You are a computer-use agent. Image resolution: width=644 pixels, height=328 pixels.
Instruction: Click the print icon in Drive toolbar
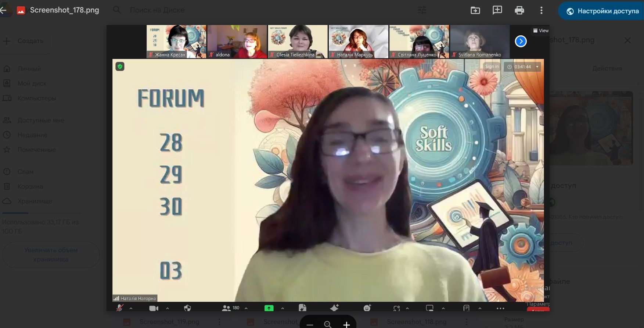click(519, 10)
